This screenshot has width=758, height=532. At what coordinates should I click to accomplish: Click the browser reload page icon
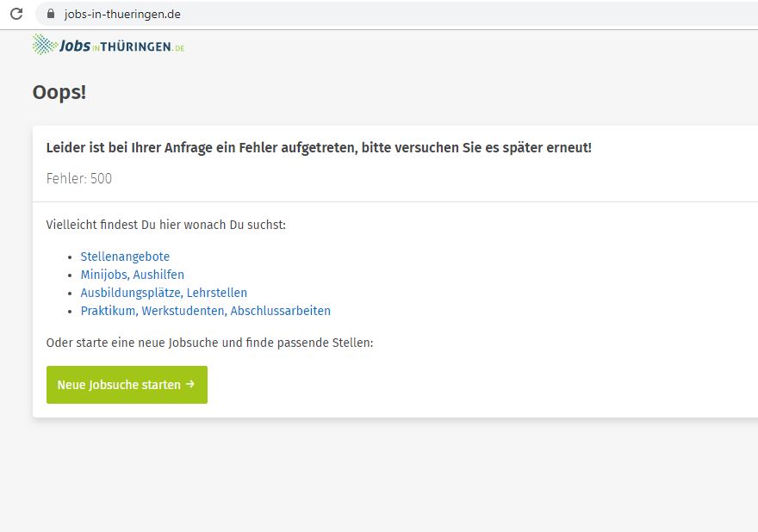pyautogui.click(x=16, y=14)
